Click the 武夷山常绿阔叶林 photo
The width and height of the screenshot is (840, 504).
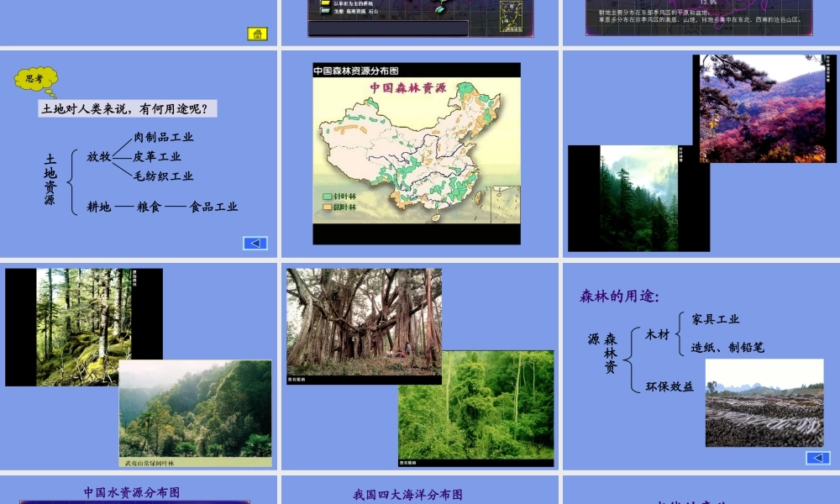click(195, 413)
